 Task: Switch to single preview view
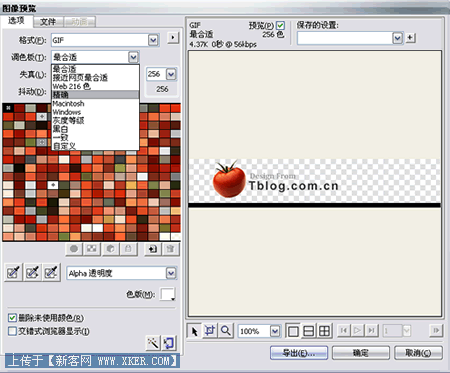[x=293, y=331]
